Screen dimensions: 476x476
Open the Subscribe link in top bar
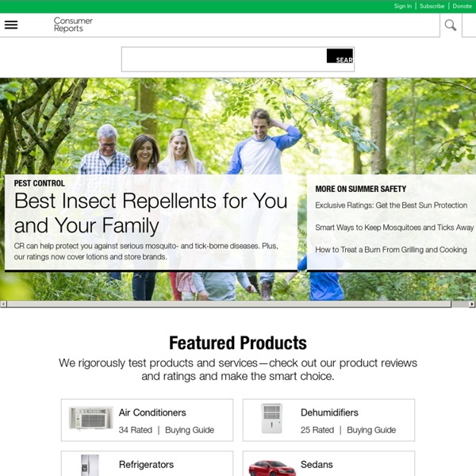coord(432,6)
